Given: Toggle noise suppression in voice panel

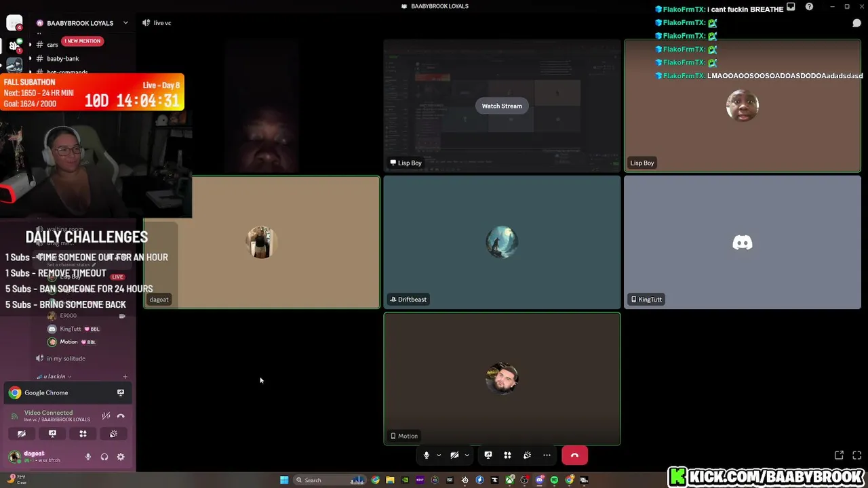Looking at the screenshot, I should [x=106, y=416].
